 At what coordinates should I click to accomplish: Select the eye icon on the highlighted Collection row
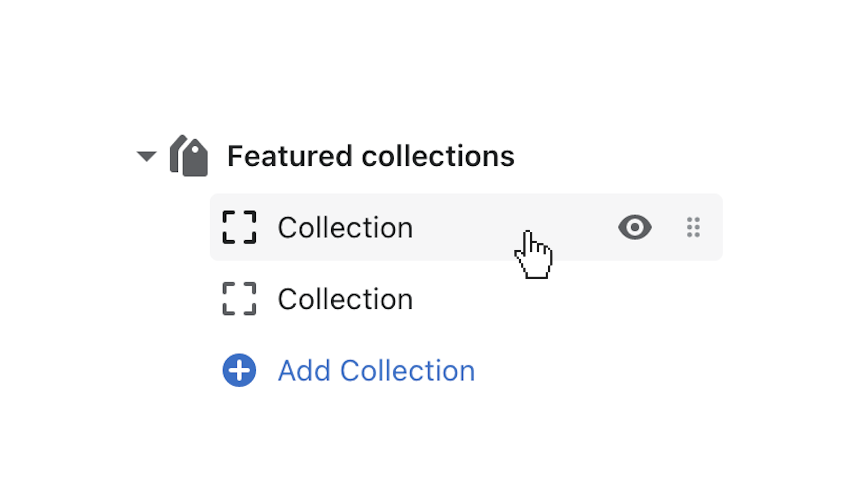click(634, 227)
